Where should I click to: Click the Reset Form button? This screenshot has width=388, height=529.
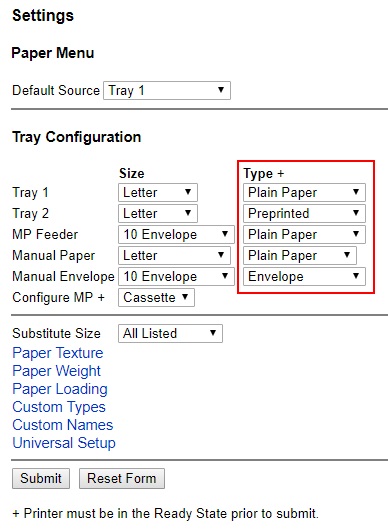point(122,478)
